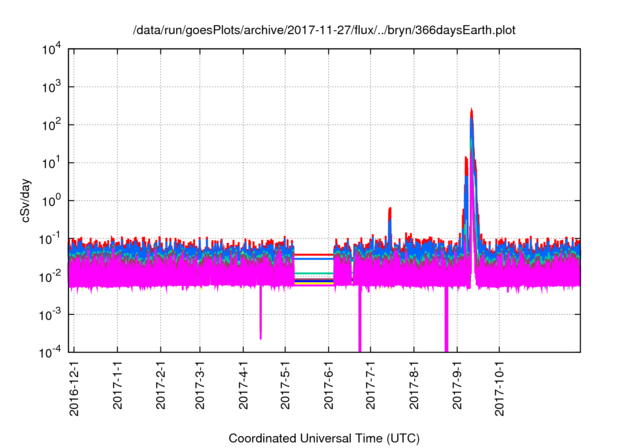Select the 2017-6-1 date tick label

pos(328,390)
